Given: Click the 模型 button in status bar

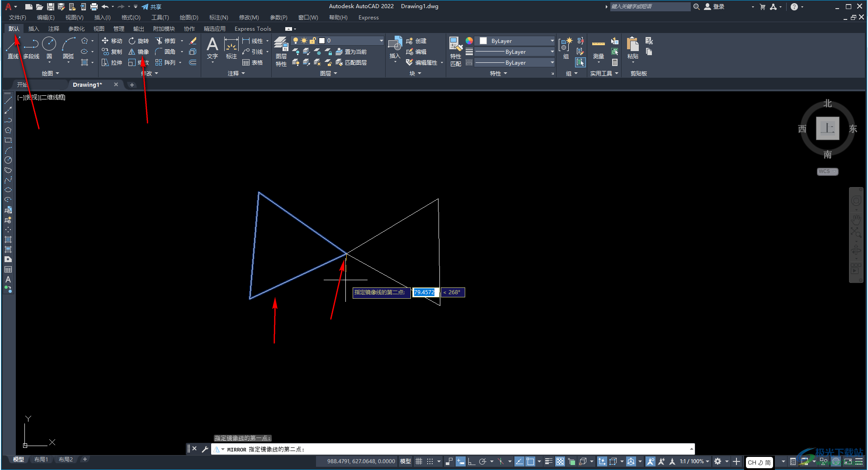Looking at the screenshot, I should (x=405, y=461).
